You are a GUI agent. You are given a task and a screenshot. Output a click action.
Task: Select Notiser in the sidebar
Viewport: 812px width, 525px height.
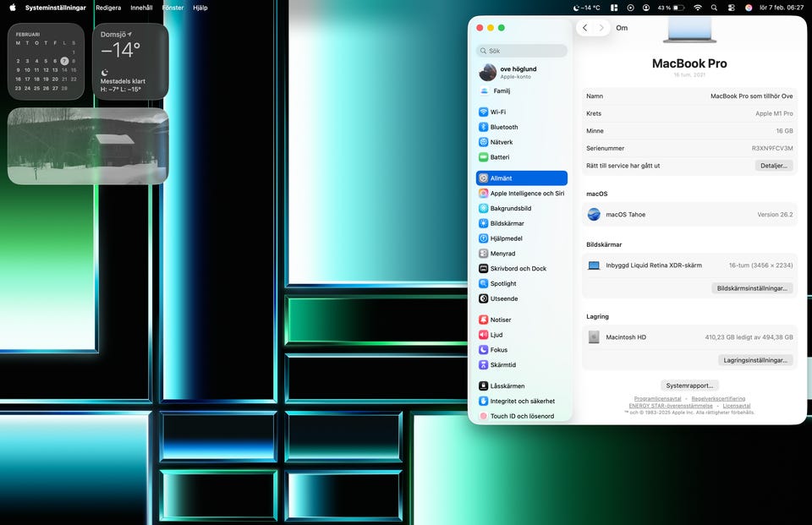pos(501,320)
